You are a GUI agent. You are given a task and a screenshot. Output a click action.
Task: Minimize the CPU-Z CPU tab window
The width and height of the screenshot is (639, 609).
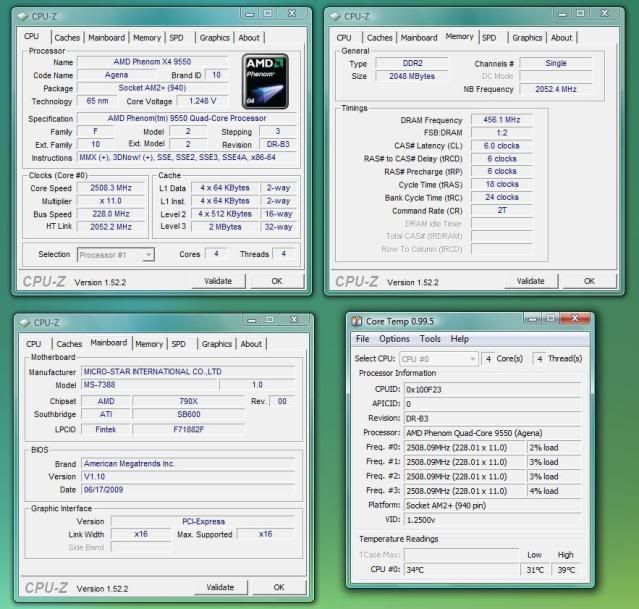(249, 13)
